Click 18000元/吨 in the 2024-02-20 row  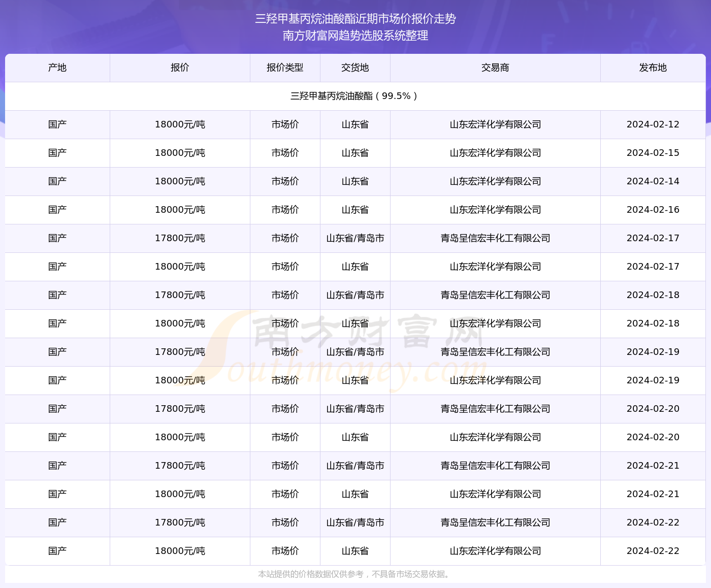pos(180,437)
